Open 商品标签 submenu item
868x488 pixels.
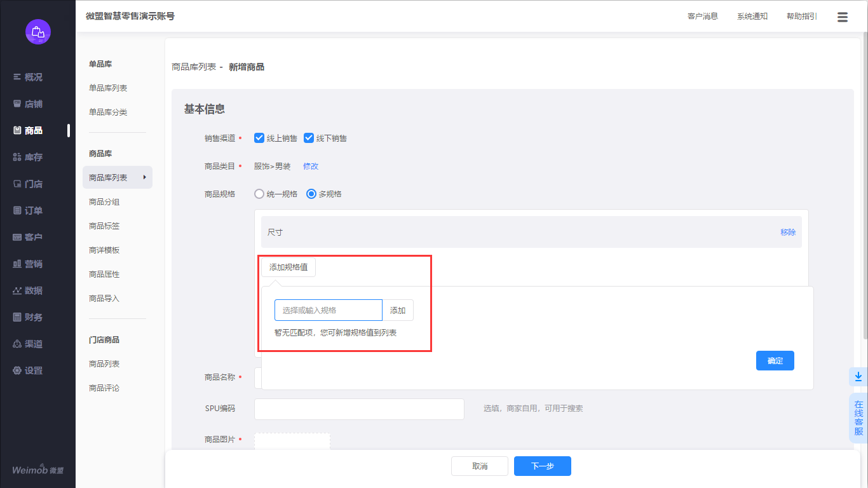pyautogui.click(x=104, y=226)
